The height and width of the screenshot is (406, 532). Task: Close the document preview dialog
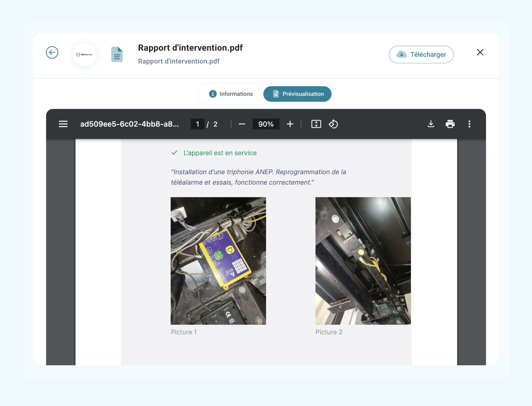click(480, 52)
